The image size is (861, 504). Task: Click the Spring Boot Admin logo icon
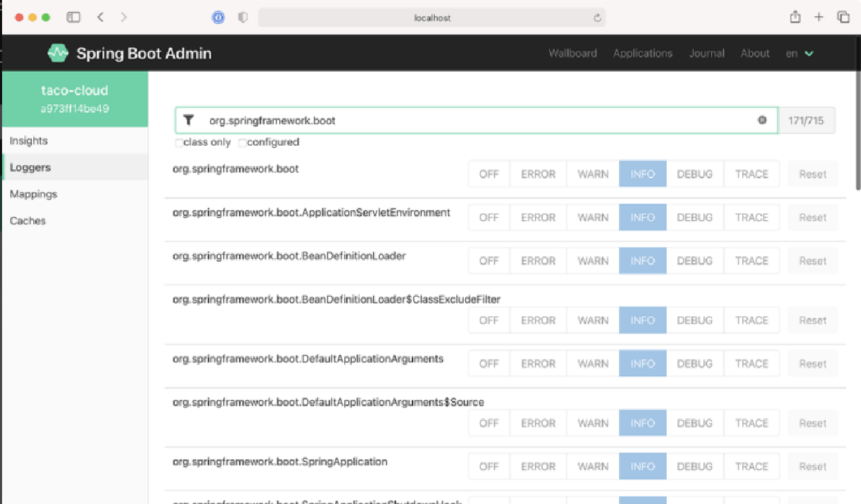[58, 53]
